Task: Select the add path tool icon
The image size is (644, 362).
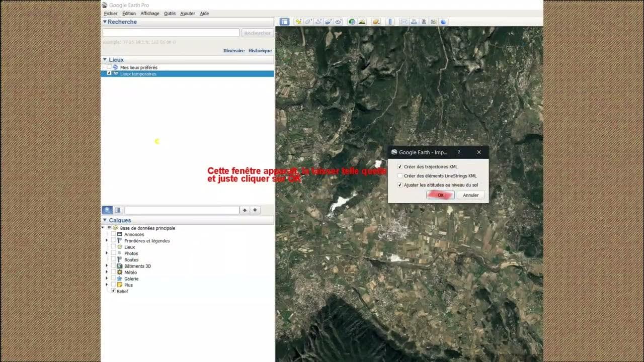Action: (318, 22)
